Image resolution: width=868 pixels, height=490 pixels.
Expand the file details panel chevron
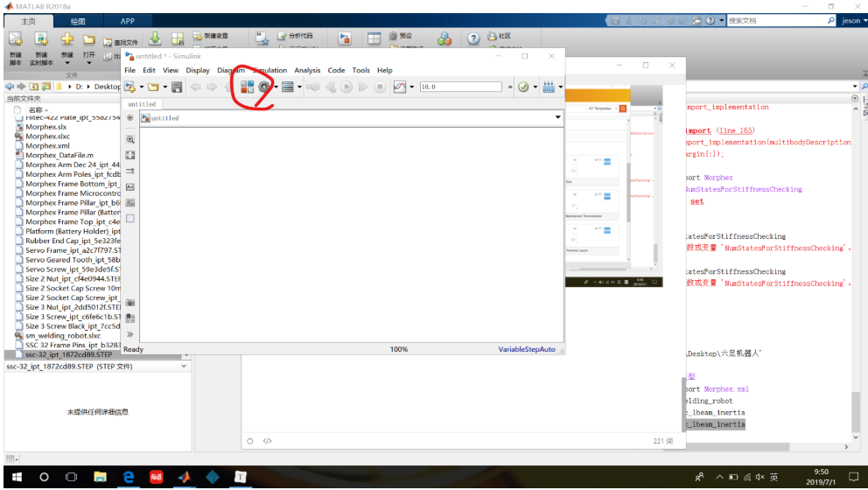(x=184, y=367)
